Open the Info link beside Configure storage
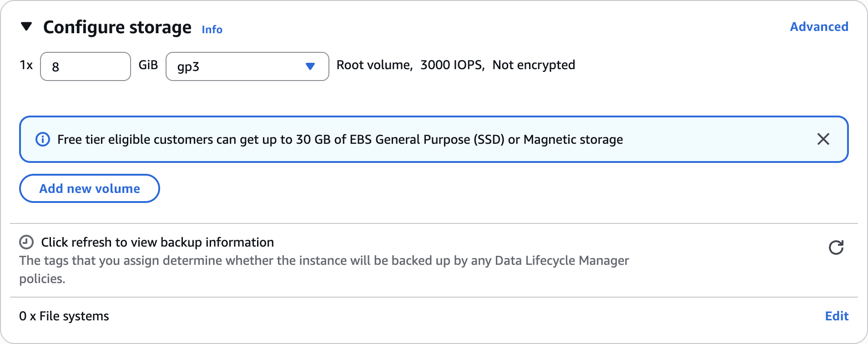This screenshot has width=868, height=344. coord(212,30)
